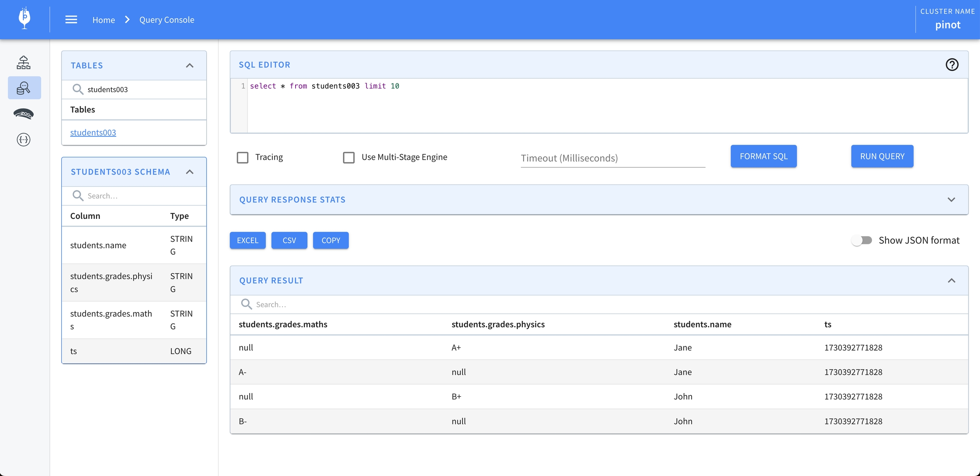Go to Home breadcrumb
980x476 pixels.
(103, 20)
